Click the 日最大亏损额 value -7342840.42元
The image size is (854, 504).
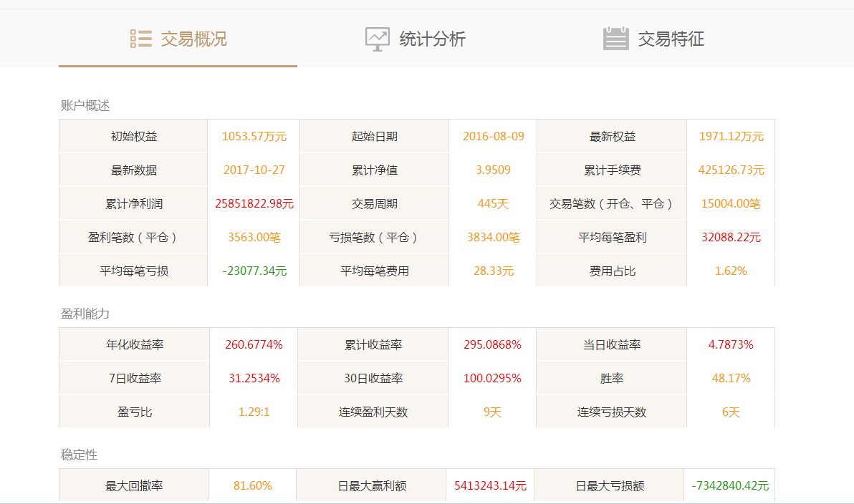[x=730, y=485]
